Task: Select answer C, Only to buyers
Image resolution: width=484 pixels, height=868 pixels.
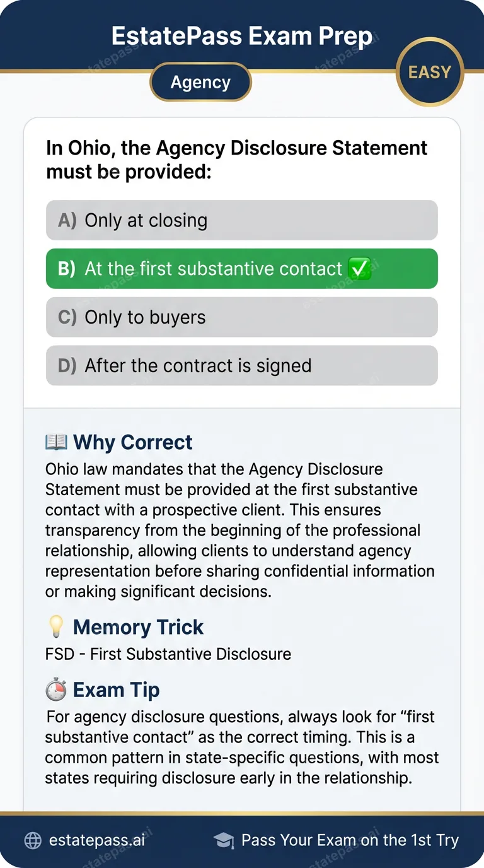Action: tap(241, 317)
